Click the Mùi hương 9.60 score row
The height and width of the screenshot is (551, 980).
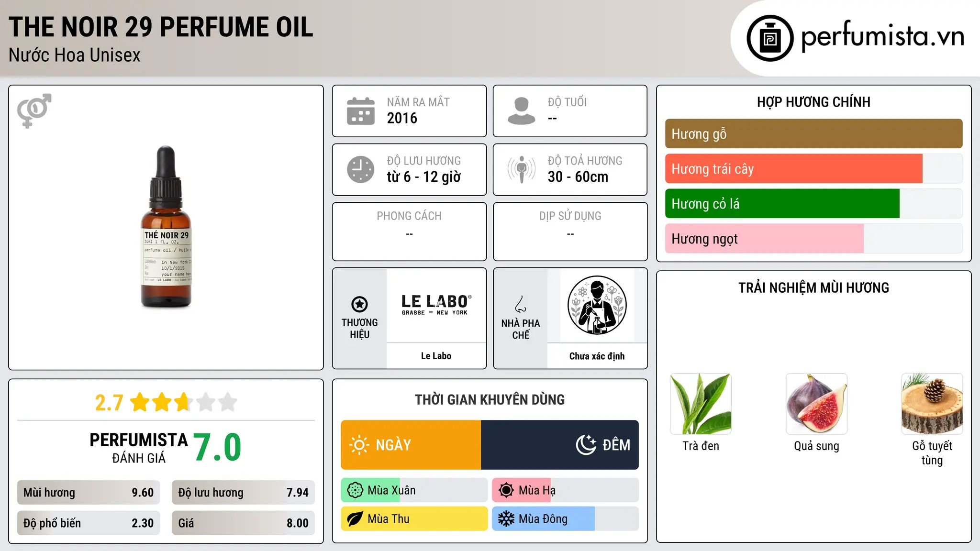pyautogui.click(x=89, y=493)
